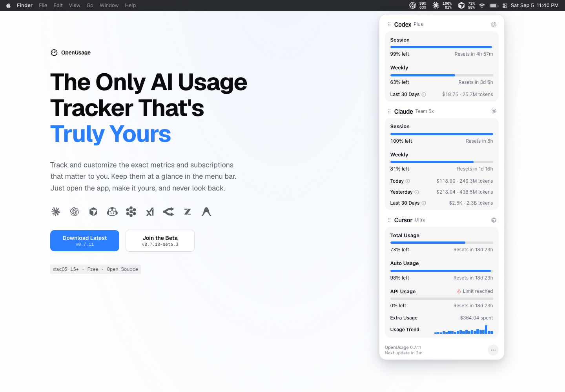Grab the drag handle beside Cursor
This screenshot has height=392, width=565.
coord(389,220)
